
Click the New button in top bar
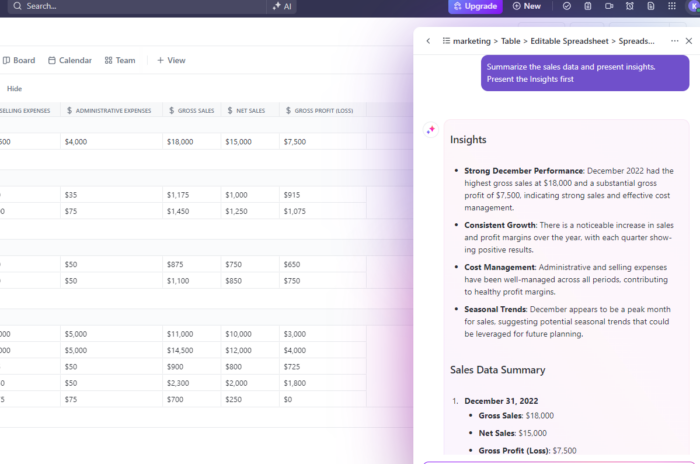point(526,6)
